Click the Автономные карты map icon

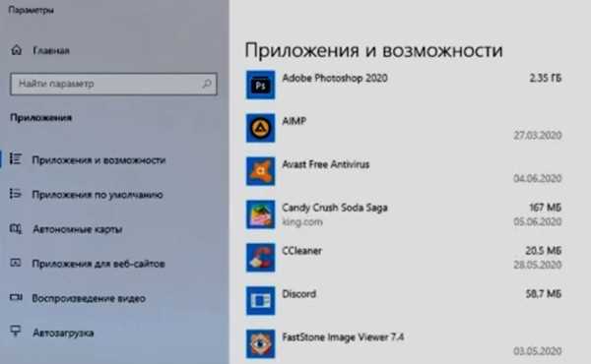tap(16, 228)
